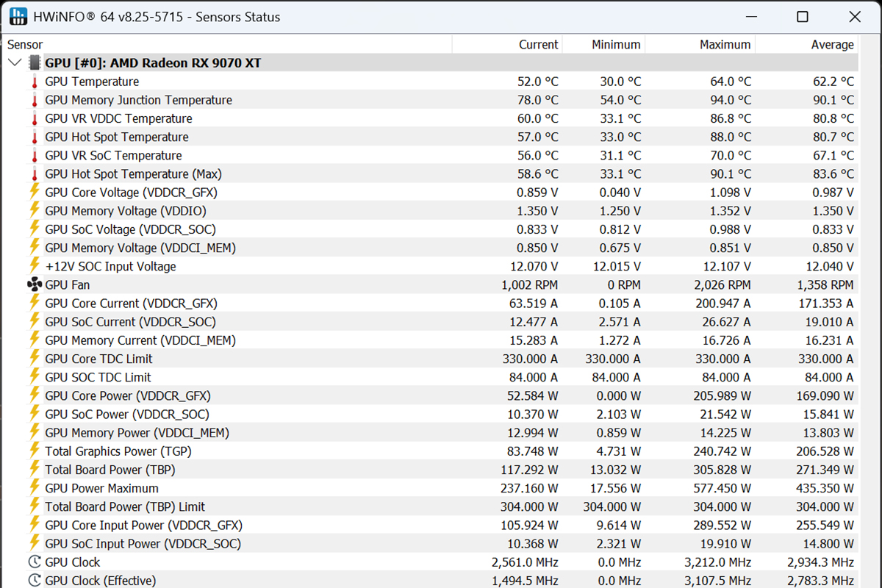This screenshot has width=882, height=588.
Task: Click the clock icon for GPU Clock (Effective)
Action: click(34, 581)
